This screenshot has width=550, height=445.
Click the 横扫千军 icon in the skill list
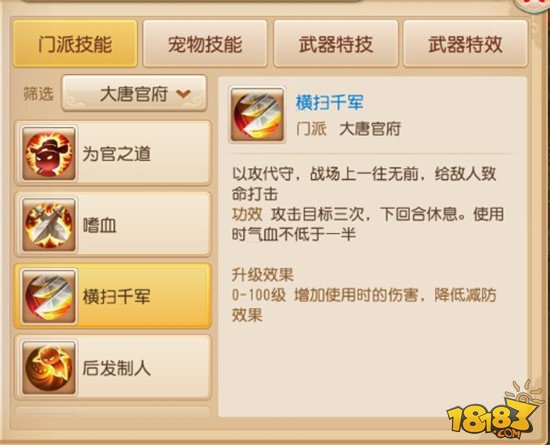[x=49, y=296]
